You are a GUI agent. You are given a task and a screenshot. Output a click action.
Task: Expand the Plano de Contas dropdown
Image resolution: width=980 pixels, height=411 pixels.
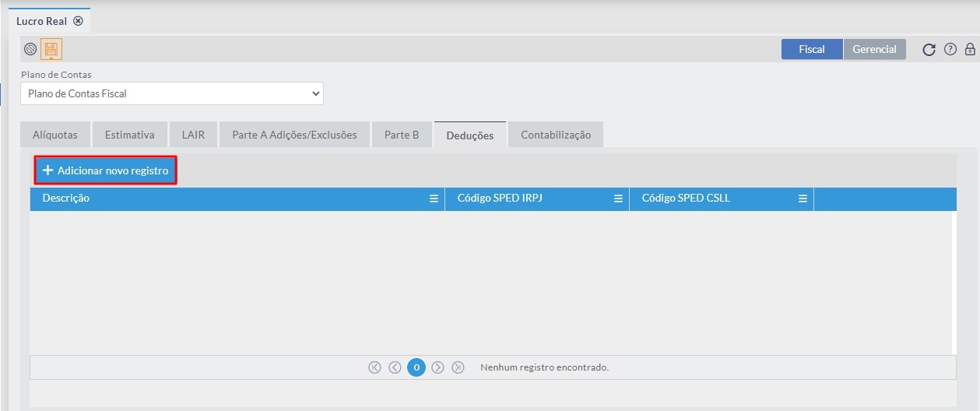click(x=172, y=93)
